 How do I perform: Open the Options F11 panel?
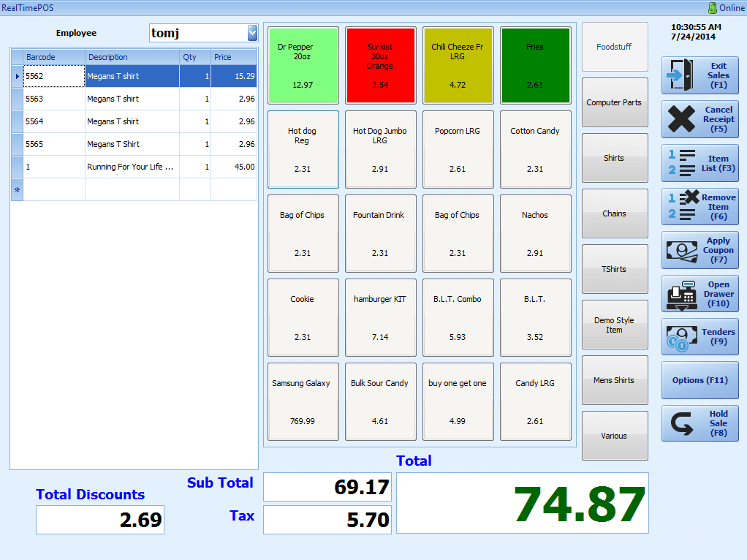(699, 380)
